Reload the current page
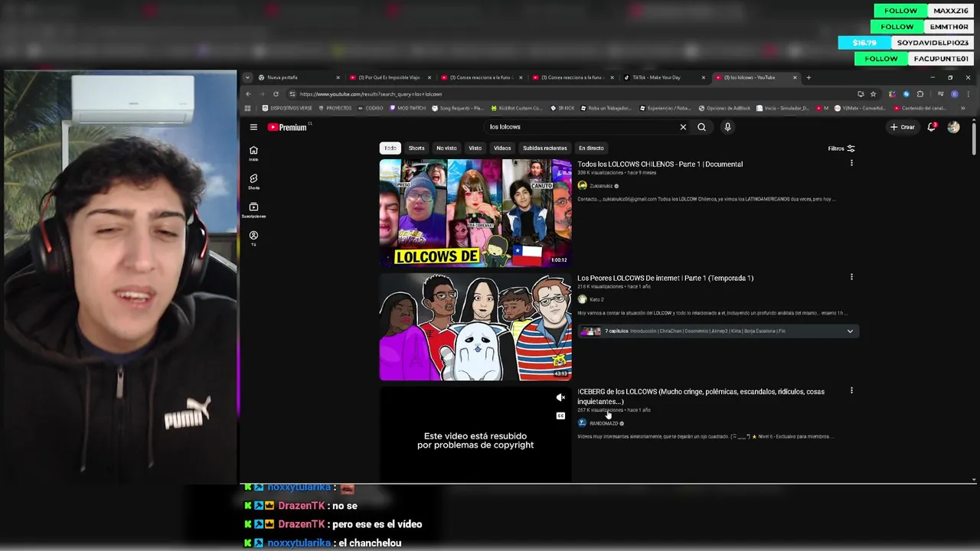Viewport: 980px width, 551px height. 276,94
